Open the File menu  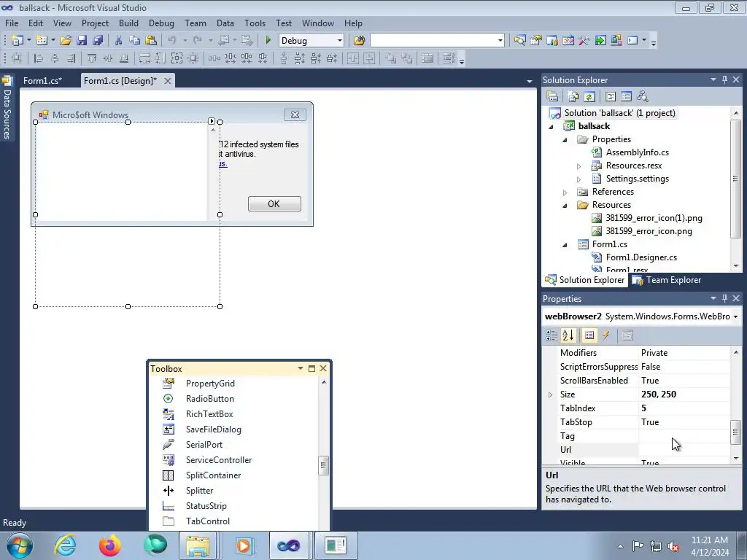click(12, 23)
